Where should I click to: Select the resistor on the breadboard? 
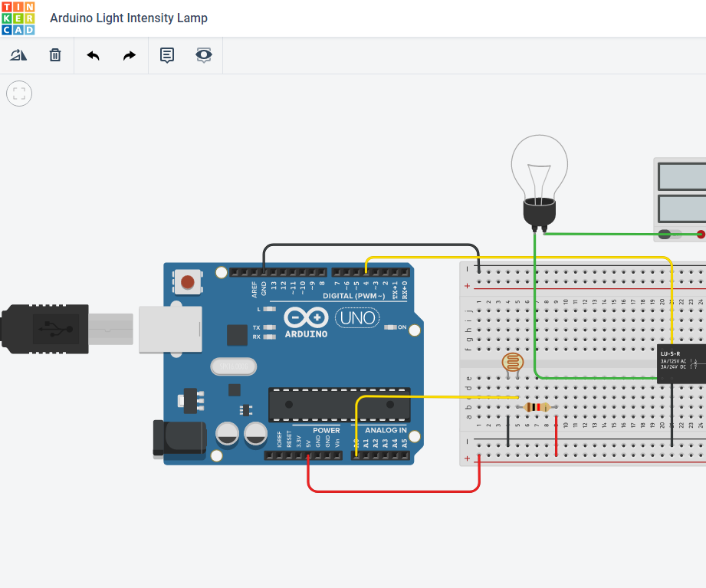[535, 407]
